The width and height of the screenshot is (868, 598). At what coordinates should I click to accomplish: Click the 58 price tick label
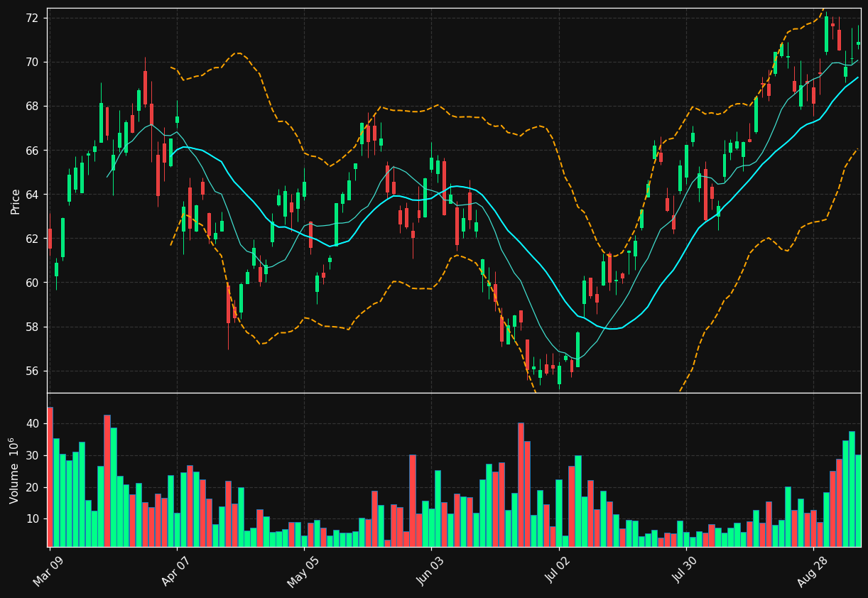[33, 327]
